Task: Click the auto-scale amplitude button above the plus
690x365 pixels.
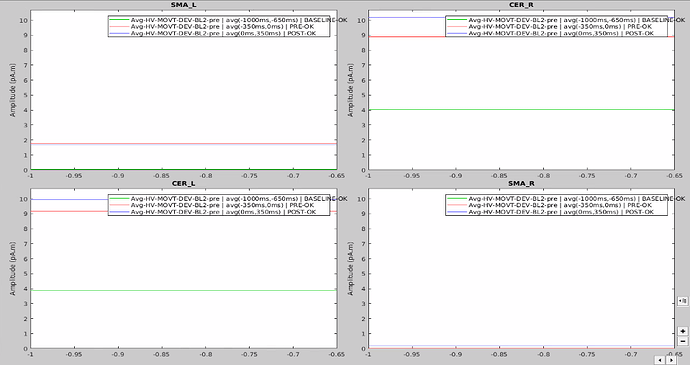Action: (683, 301)
